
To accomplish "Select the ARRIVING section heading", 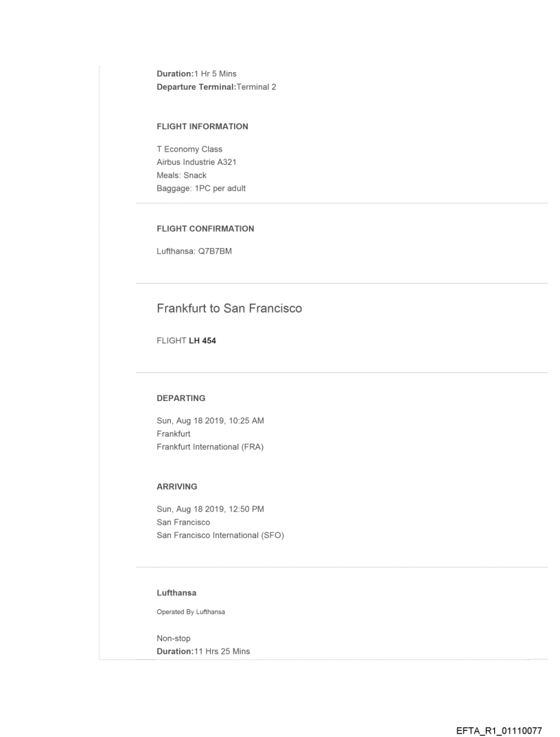I will (x=178, y=486).
